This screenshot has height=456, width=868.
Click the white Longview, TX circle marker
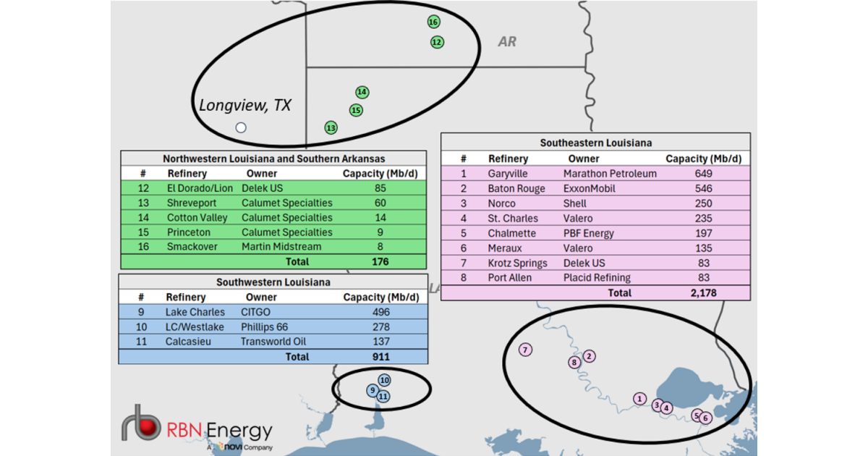click(x=241, y=127)
